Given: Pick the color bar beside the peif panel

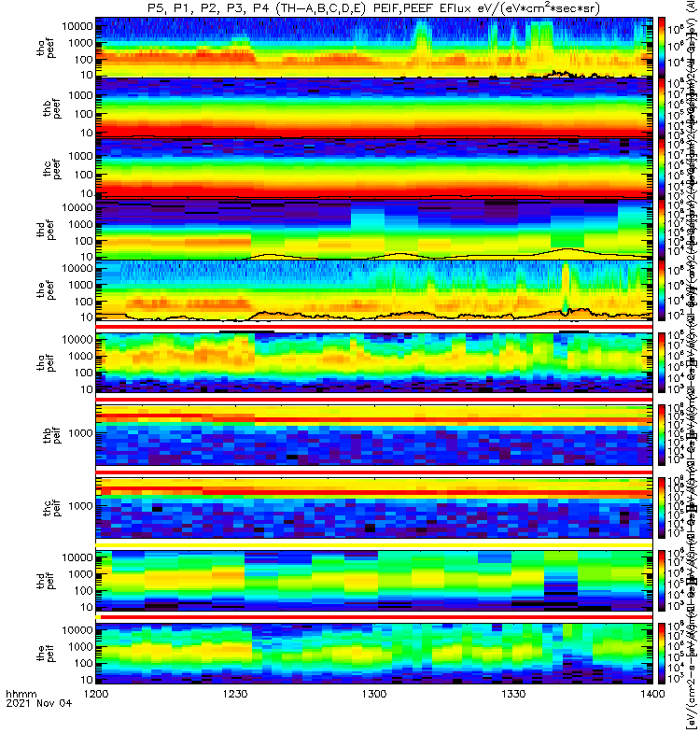Looking at the screenshot, I should (662, 653).
